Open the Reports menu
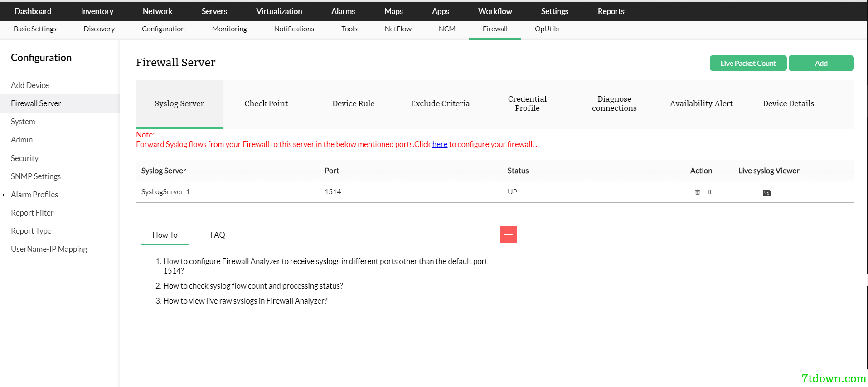Image resolution: width=868 pixels, height=387 pixels. tap(611, 11)
